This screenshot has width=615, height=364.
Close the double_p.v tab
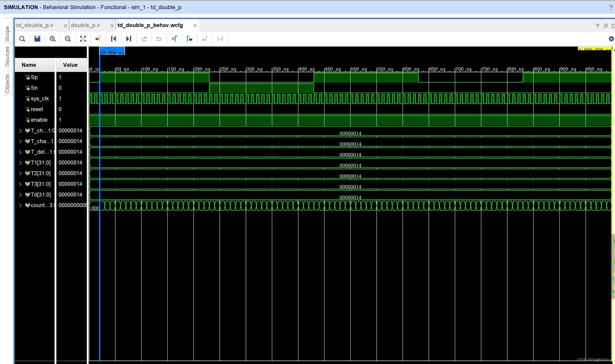pos(112,25)
